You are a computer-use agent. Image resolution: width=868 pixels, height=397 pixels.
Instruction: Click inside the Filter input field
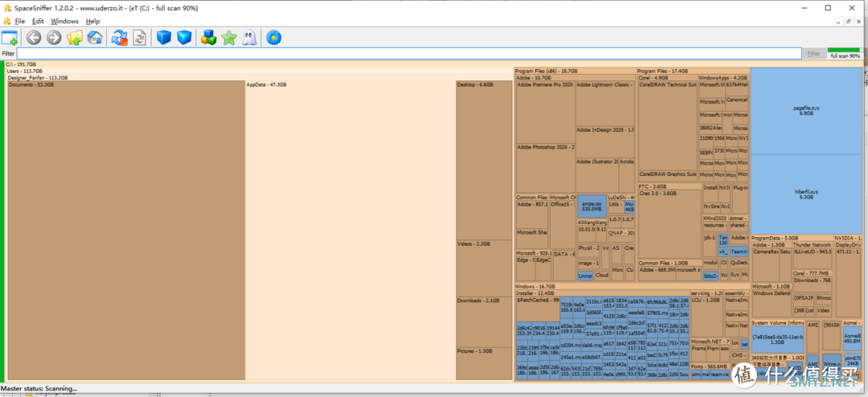(x=409, y=54)
